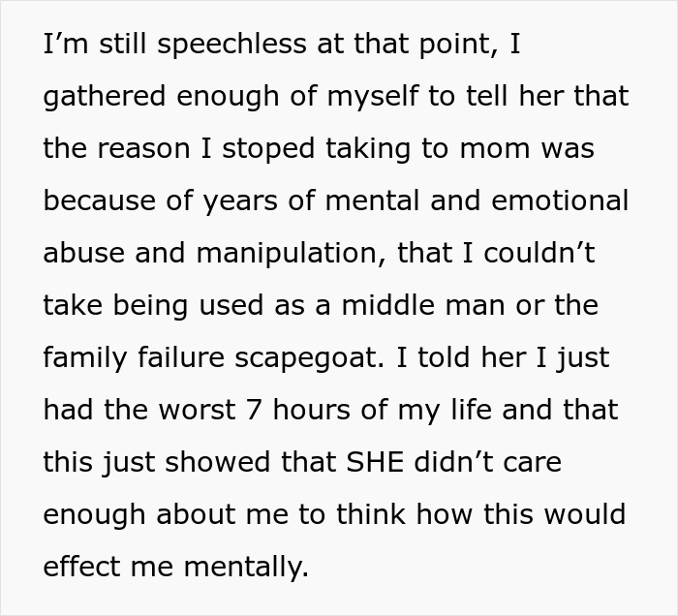Click the word "worst"
678x616 pixels.
(197, 410)
